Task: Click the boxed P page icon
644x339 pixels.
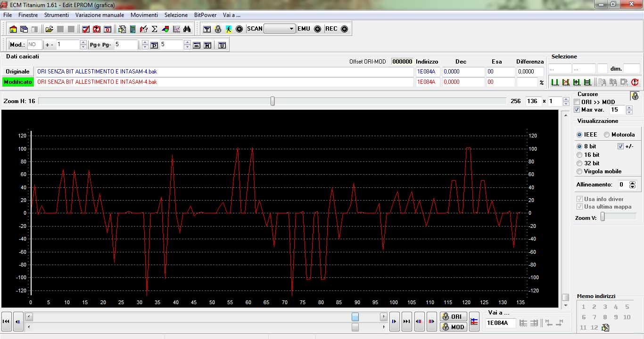Action: [154, 45]
